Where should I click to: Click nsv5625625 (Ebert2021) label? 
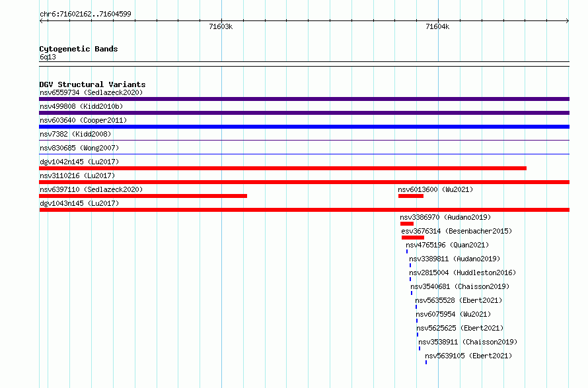click(460, 328)
